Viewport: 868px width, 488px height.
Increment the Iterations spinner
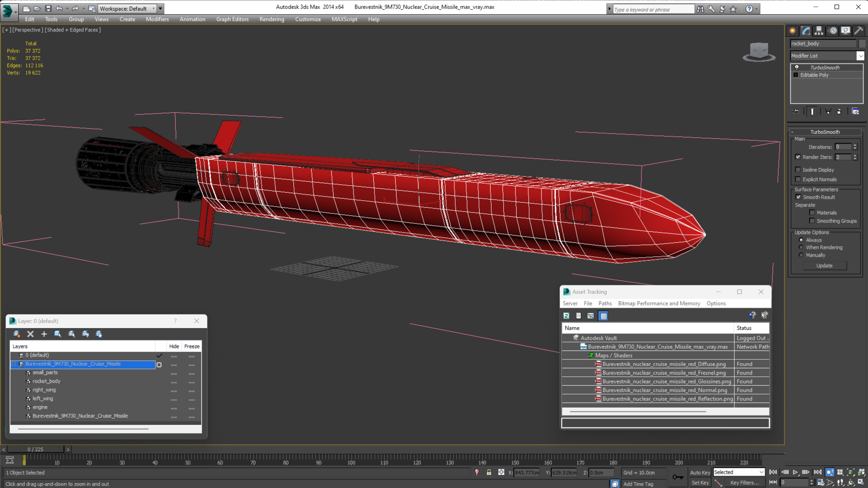pyautogui.click(x=855, y=145)
